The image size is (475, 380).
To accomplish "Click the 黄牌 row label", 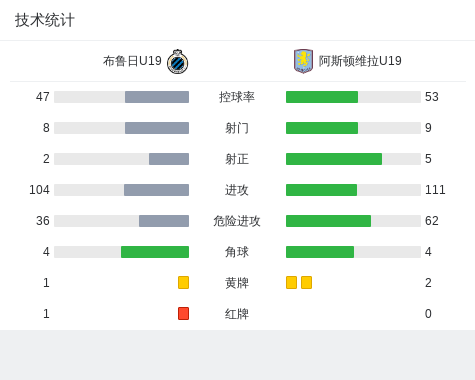I will (237, 283).
